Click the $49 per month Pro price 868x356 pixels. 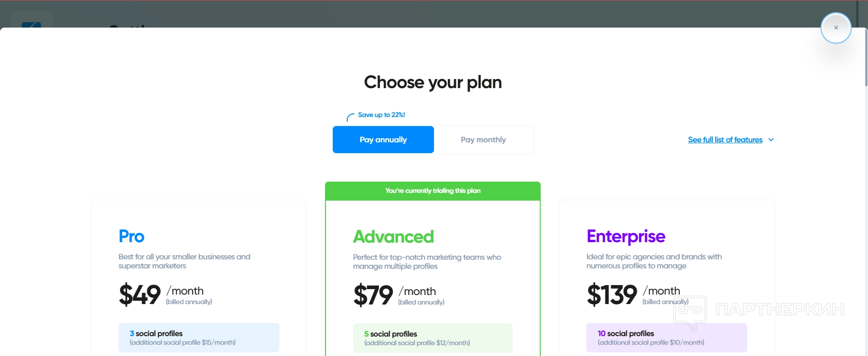[140, 295]
